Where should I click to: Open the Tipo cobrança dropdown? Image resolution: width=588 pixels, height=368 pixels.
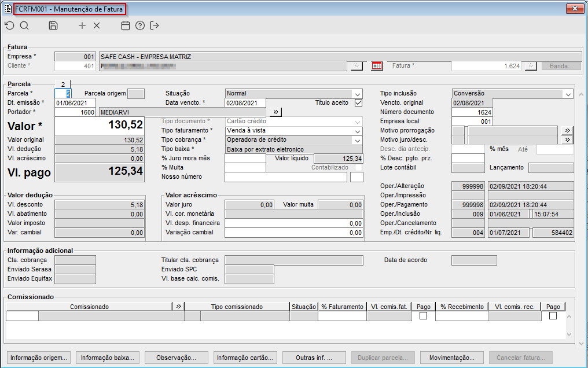pyautogui.click(x=358, y=140)
